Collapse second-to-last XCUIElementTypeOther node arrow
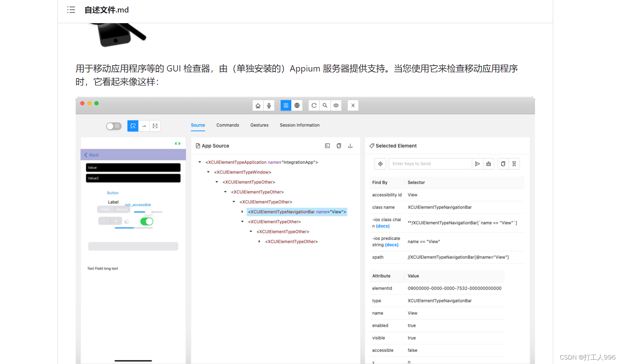 tap(251, 232)
